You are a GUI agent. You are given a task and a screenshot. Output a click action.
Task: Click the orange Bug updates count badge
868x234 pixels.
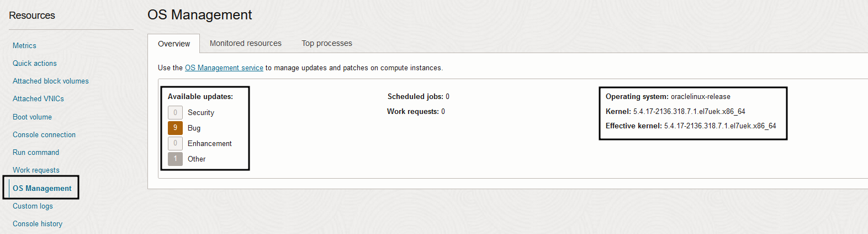175,128
